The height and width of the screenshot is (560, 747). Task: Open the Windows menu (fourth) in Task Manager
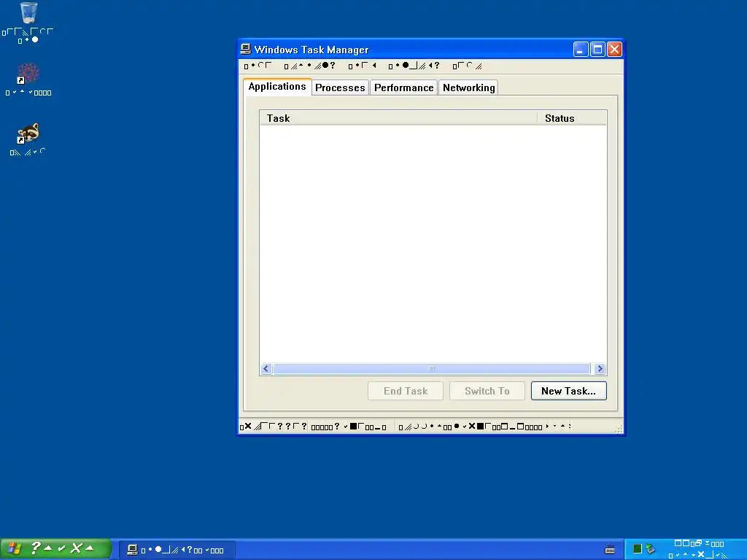pyautogui.click(x=414, y=66)
